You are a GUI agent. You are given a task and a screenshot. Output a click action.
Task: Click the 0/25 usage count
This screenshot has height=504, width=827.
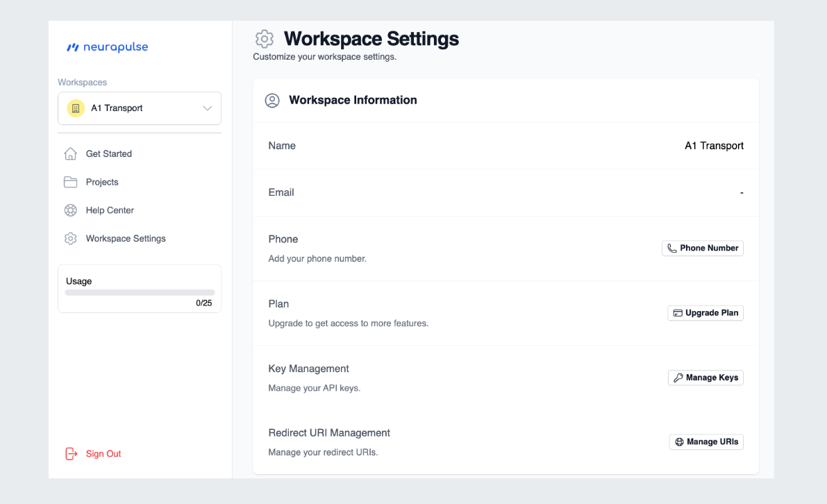203,303
